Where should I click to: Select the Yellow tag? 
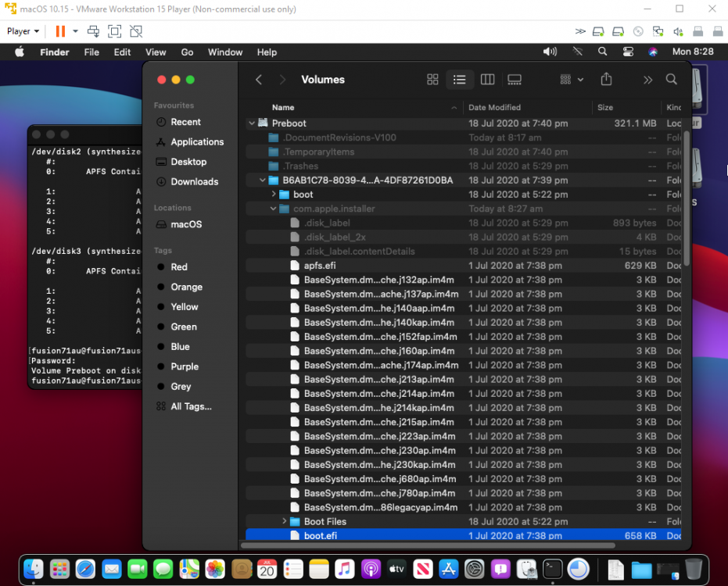[184, 307]
